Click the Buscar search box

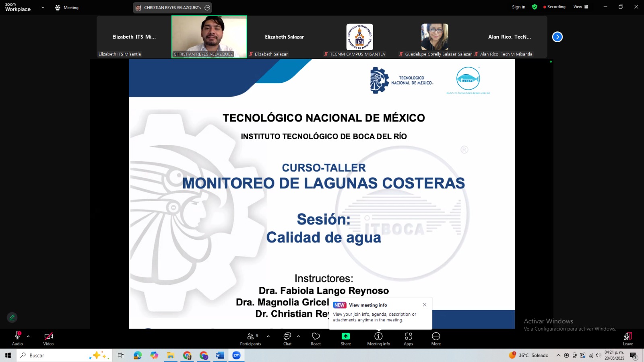click(64, 356)
